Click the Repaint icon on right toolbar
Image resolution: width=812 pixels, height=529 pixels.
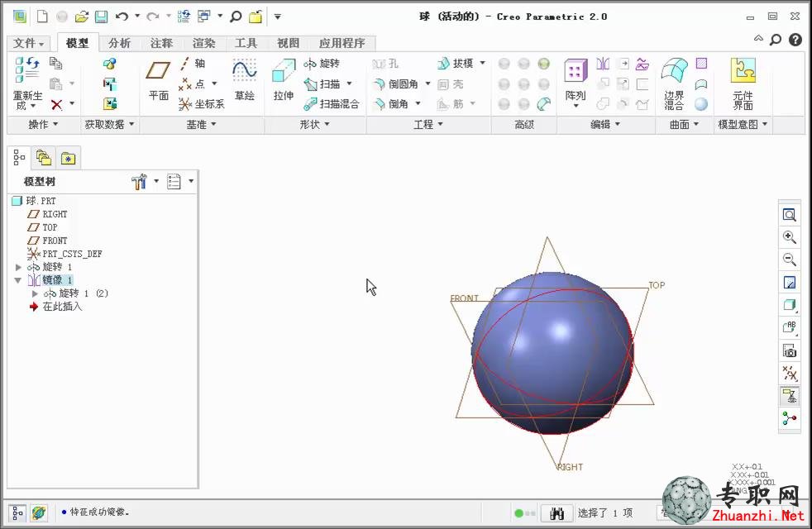(789, 282)
